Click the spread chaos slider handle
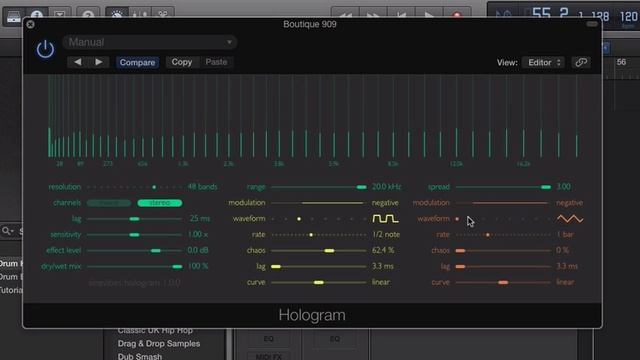This screenshot has height=360, width=640. click(460, 251)
